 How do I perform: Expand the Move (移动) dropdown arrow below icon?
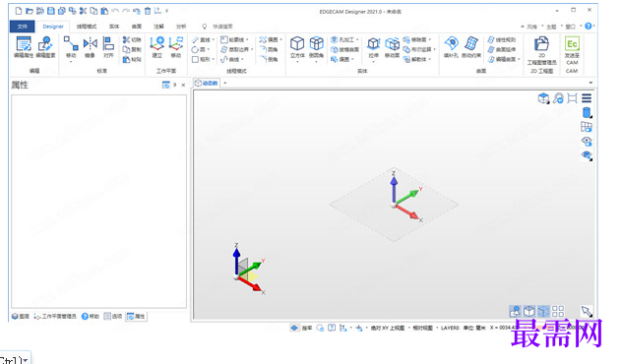coord(71,62)
